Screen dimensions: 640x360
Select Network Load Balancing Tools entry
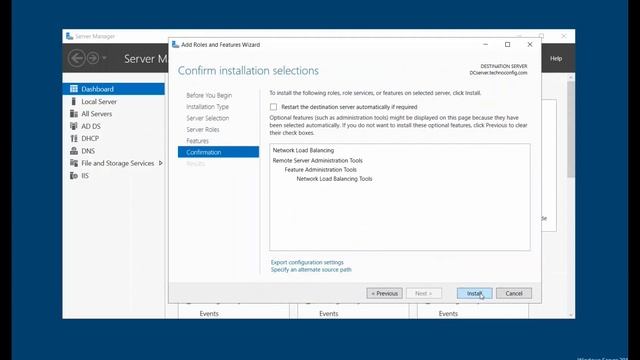click(334, 179)
